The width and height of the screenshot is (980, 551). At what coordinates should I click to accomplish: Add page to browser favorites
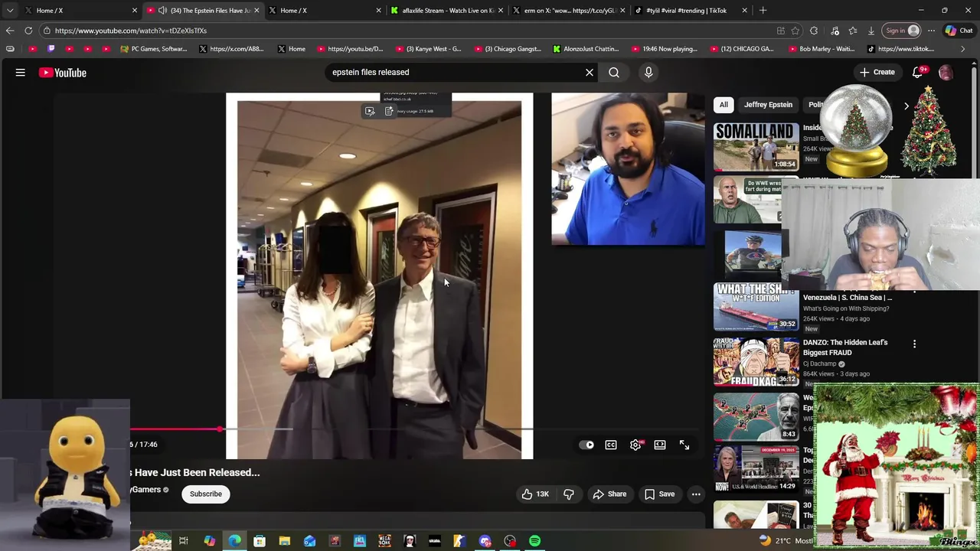[x=795, y=31]
